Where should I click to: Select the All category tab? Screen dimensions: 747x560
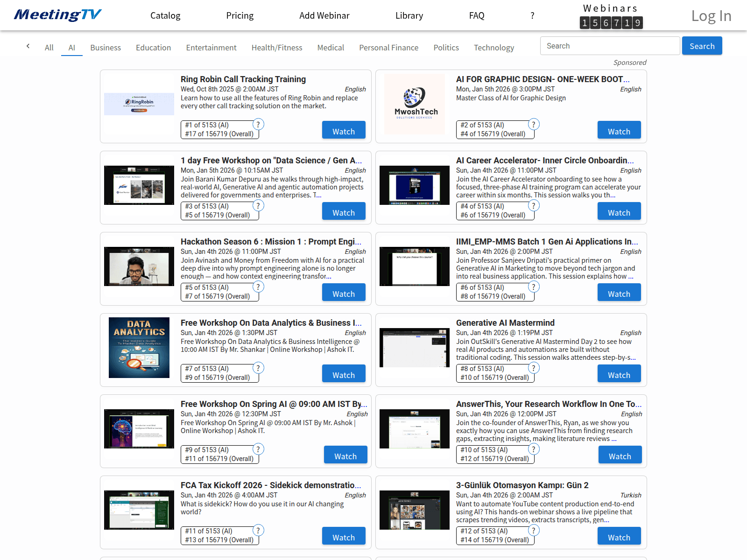49,48
